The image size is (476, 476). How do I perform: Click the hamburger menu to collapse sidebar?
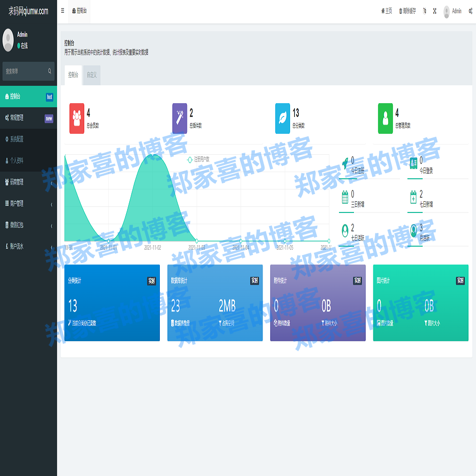tap(61, 9)
